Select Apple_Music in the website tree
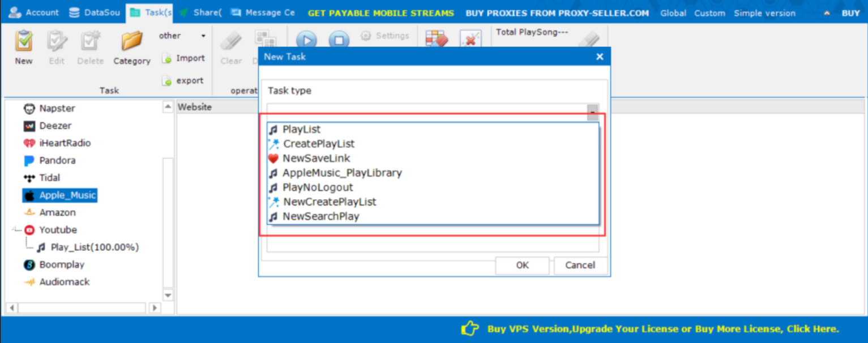Image resolution: width=868 pixels, height=343 pixels. click(60, 195)
